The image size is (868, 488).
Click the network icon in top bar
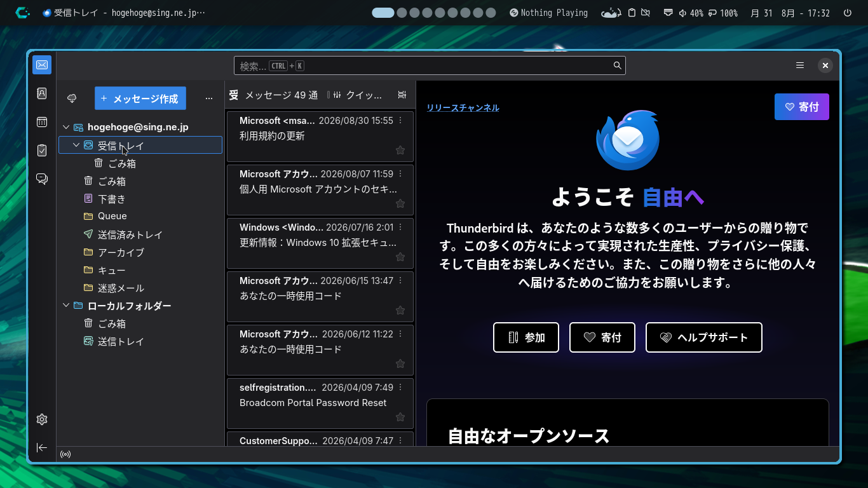(668, 13)
